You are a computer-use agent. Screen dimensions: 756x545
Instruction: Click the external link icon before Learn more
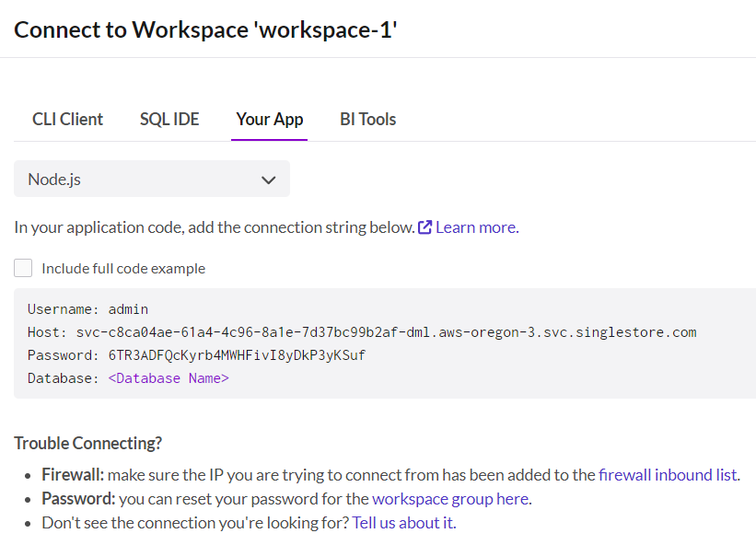tap(425, 227)
